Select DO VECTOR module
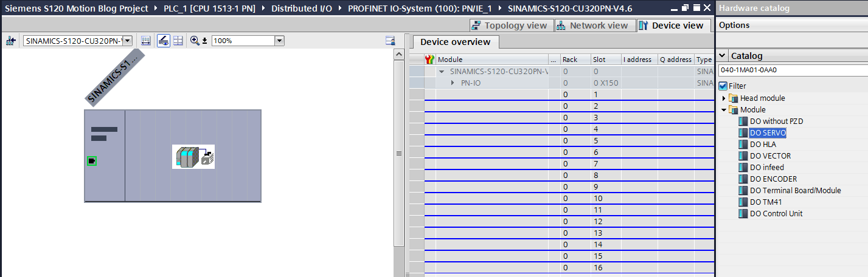The image size is (868, 277). pyautogui.click(x=770, y=156)
